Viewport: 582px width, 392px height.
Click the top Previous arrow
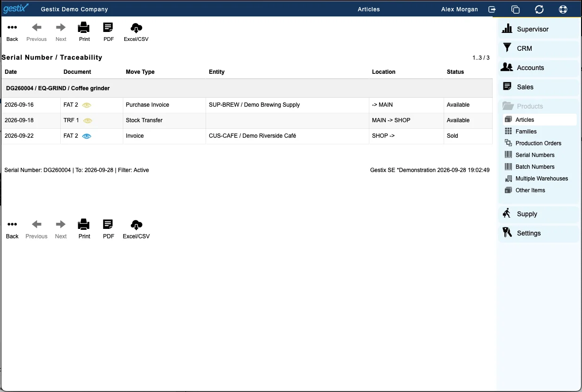pos(36,32)
